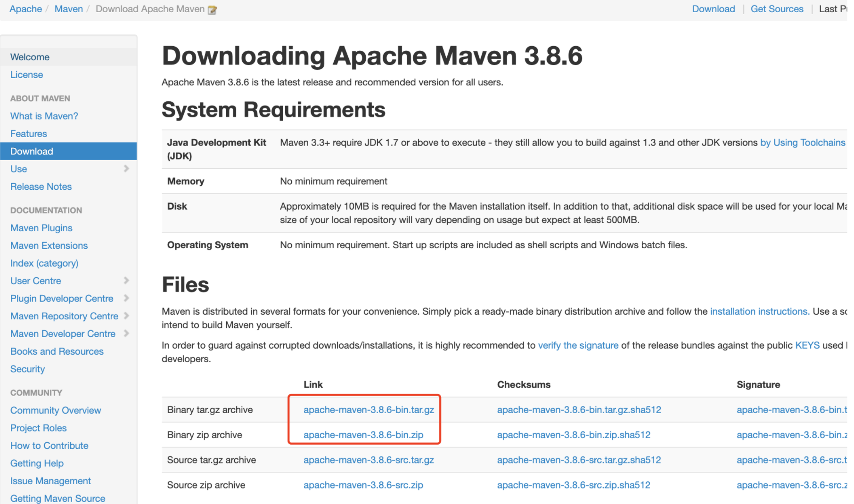Click the Binary zip archive row label

(x=205, y=435)
